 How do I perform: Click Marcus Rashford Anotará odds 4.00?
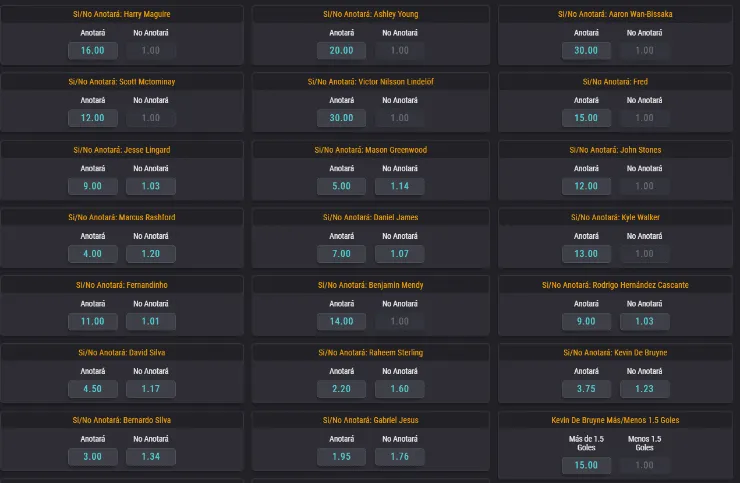click(92, 254)
